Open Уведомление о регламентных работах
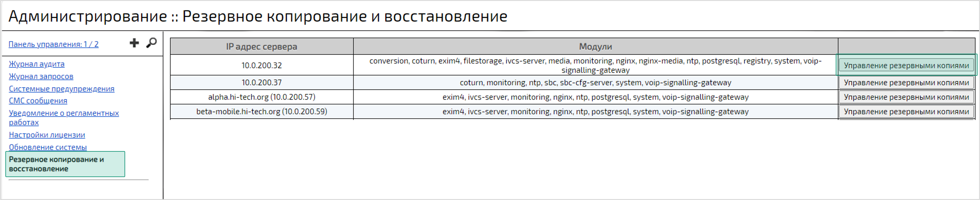The width and height of the screenshot is (980, 200). (64, 117)
